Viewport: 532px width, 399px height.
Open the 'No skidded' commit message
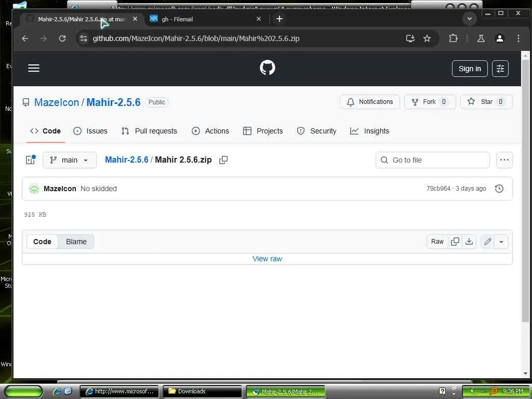[x=98, y=189]
